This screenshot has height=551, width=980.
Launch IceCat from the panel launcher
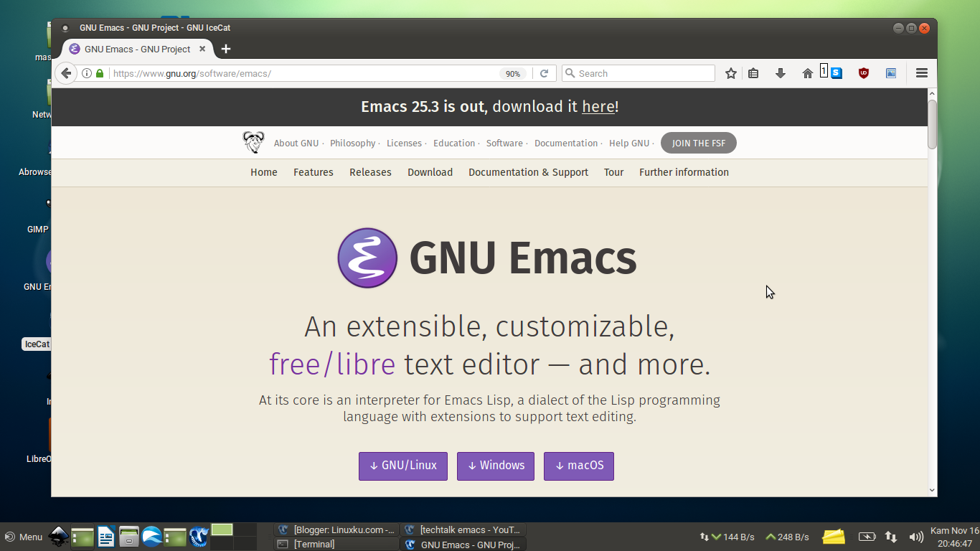(x=199, y=536)
